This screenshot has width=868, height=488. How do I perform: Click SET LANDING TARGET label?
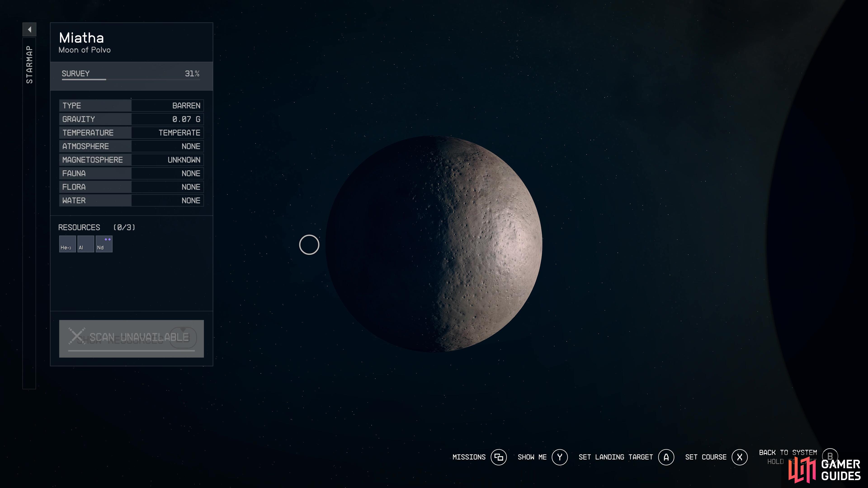click(x=616, y=457)
